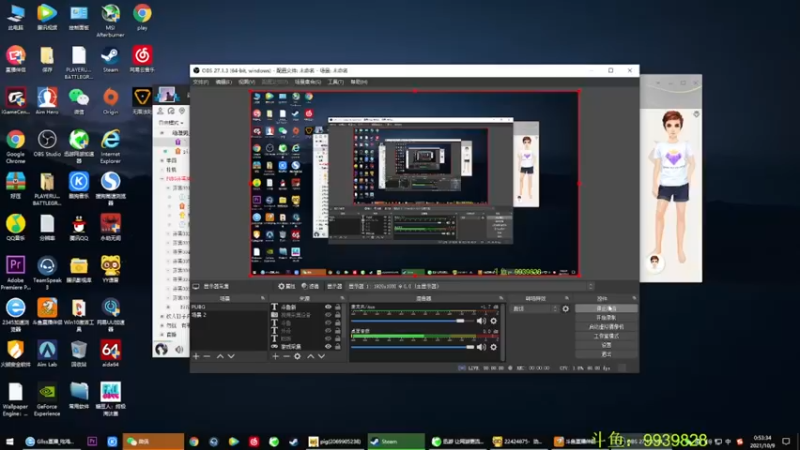Open the Edit menu in OBS
The width and height of the screenshot is (800, 450).
[x=223, y=82]
